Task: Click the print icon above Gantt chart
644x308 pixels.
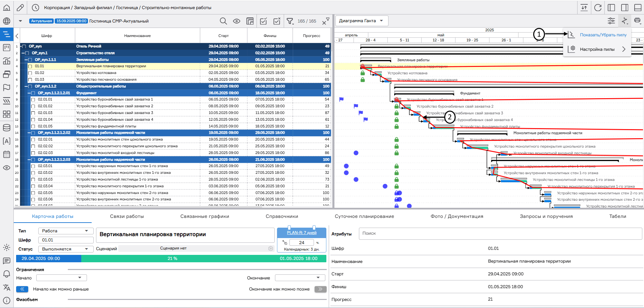Action: (x=637, y=21)
